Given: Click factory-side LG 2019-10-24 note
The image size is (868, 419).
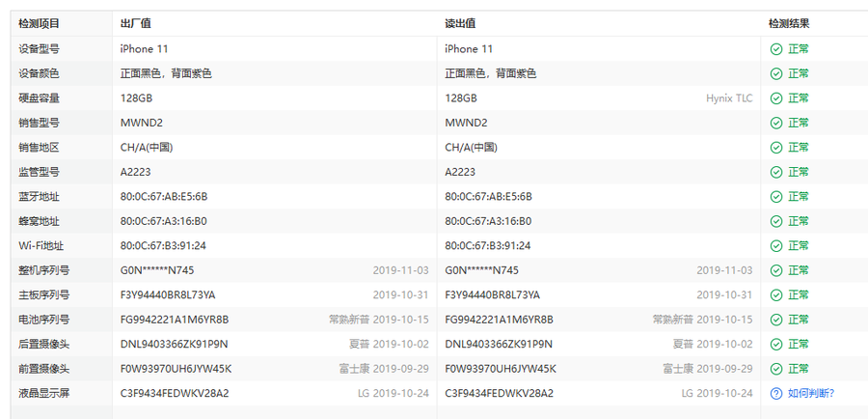Looking at the screenshot, I should pos(393,394).
